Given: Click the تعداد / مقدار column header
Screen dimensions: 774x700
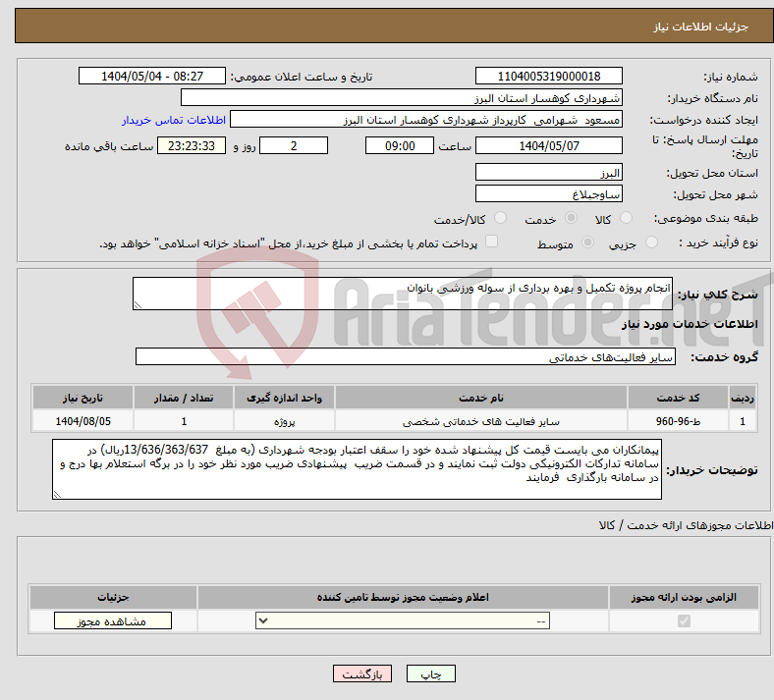Looking at the screenshot, I should [184, 398].
